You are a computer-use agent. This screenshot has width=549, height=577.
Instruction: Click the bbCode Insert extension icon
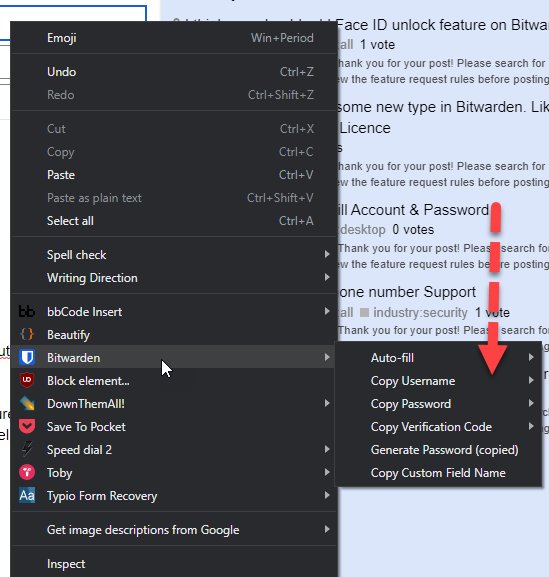[x=27, y=312]
